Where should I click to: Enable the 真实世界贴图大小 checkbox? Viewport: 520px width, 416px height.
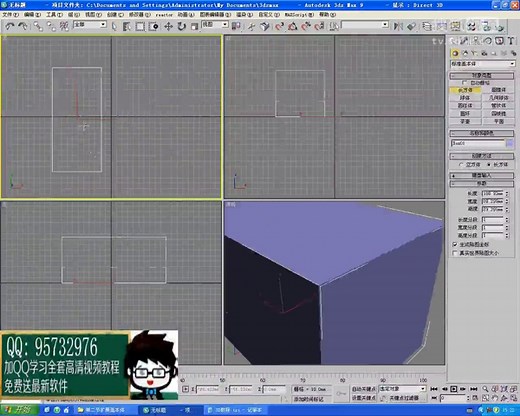[x=455, y=253]
